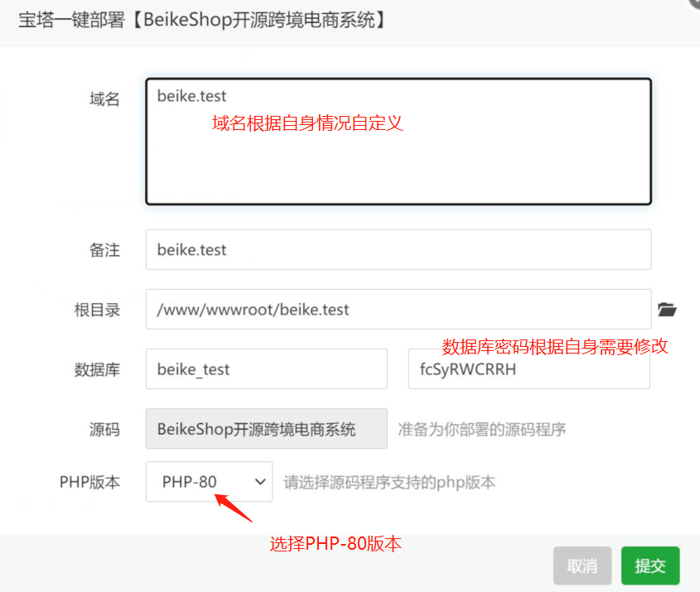Edit the database name field beike_test

click(x=267, y=369)
